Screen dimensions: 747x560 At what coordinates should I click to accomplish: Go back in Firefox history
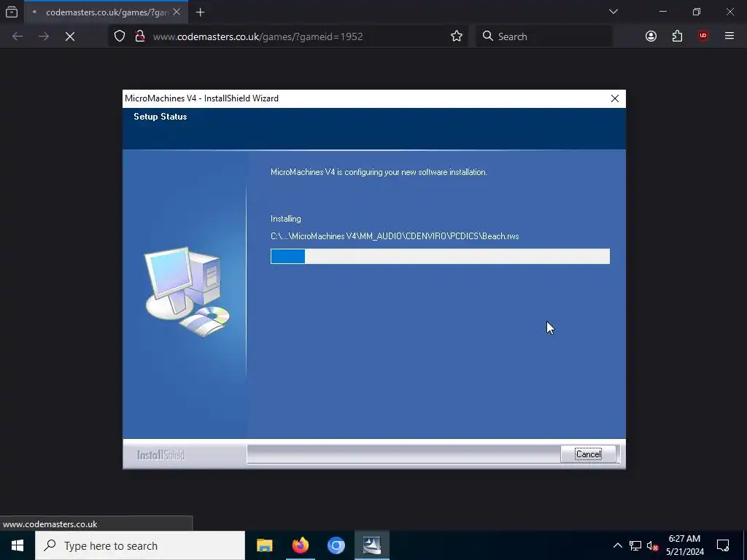tap(18, 36)
